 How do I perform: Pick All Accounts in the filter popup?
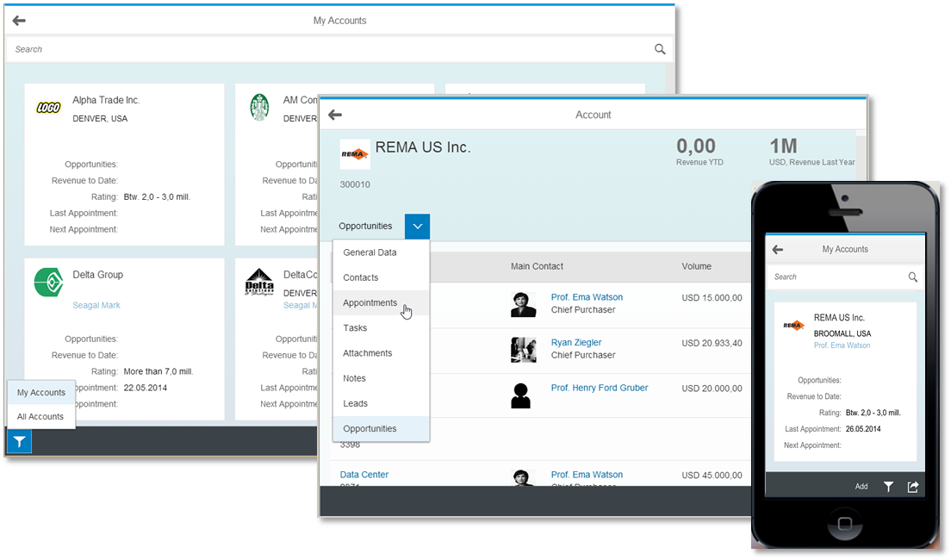coord(40,417)
